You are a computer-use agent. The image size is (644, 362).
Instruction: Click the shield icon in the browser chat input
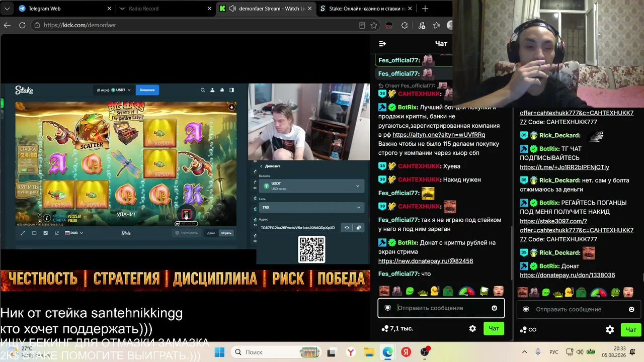coord(387,308)
